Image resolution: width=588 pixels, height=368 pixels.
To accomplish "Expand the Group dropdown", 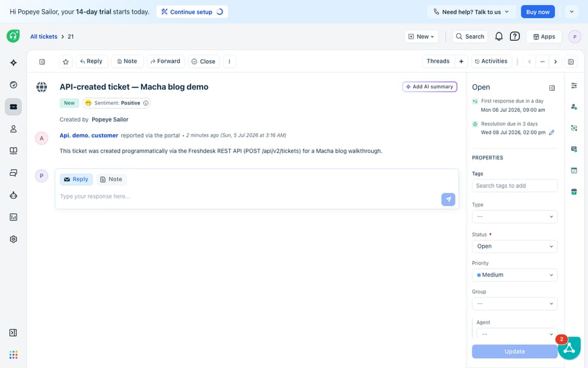I will pos(515,303).
